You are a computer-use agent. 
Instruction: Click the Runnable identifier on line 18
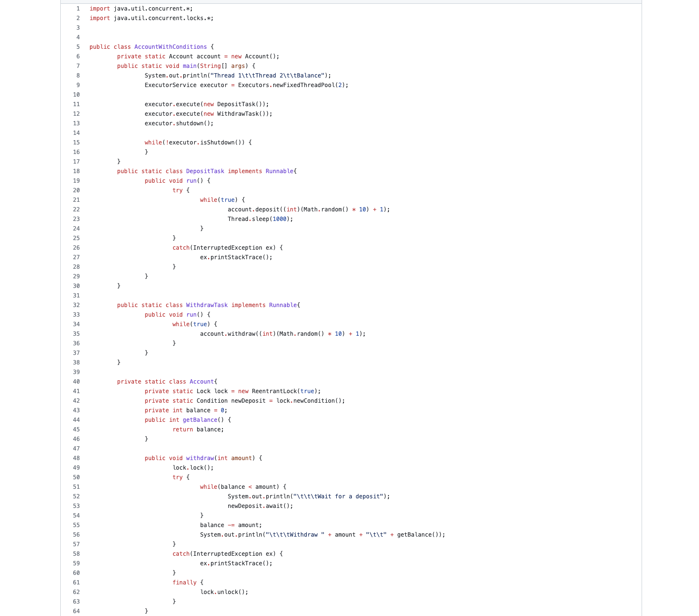[279, 171]
